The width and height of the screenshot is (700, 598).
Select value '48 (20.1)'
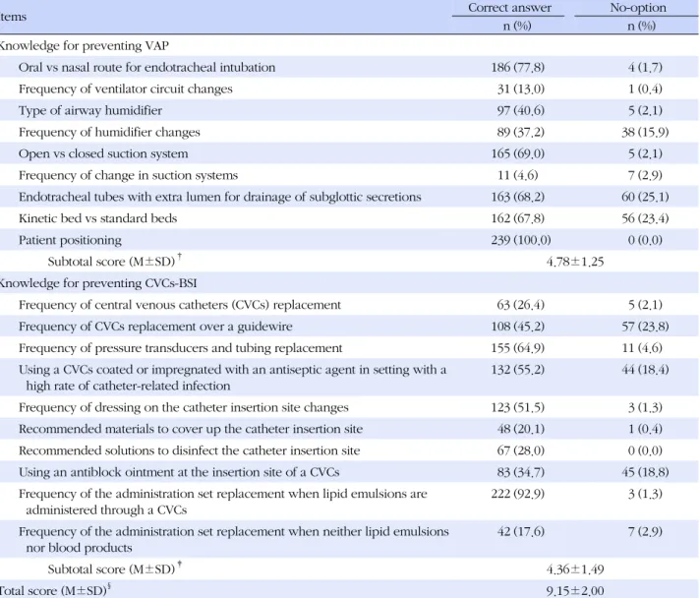(520, 429)
